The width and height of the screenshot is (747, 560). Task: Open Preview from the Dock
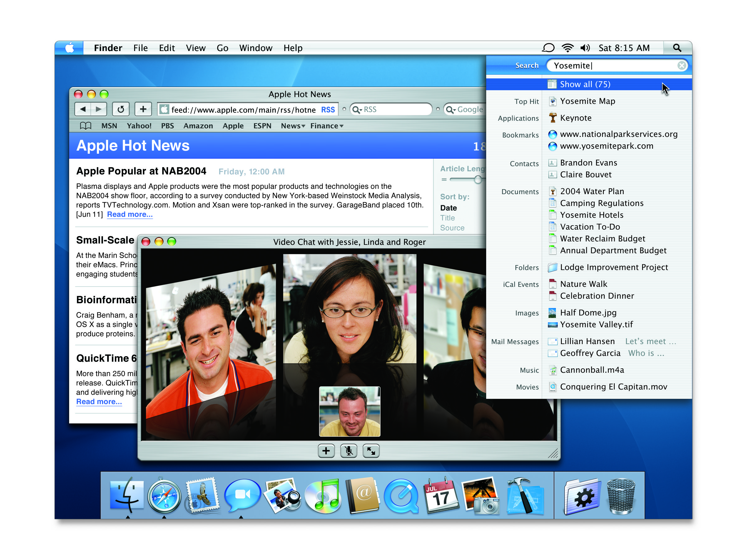pos(282,495)
